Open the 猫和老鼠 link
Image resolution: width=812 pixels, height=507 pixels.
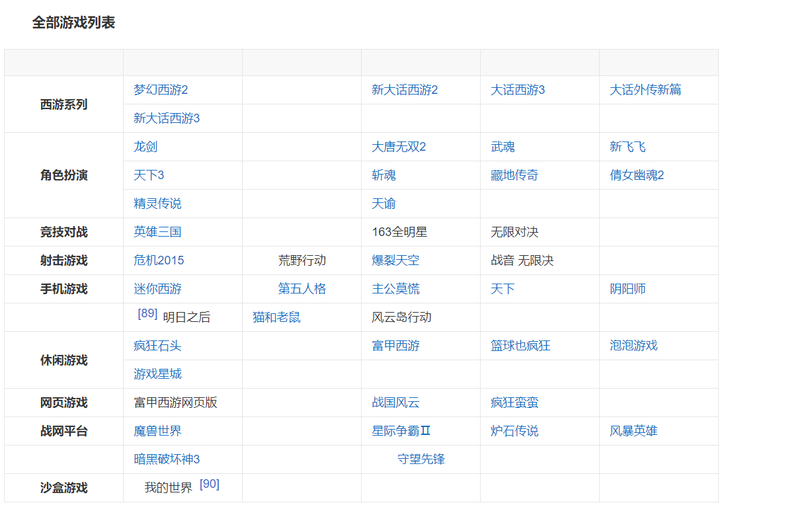(276, 317)
